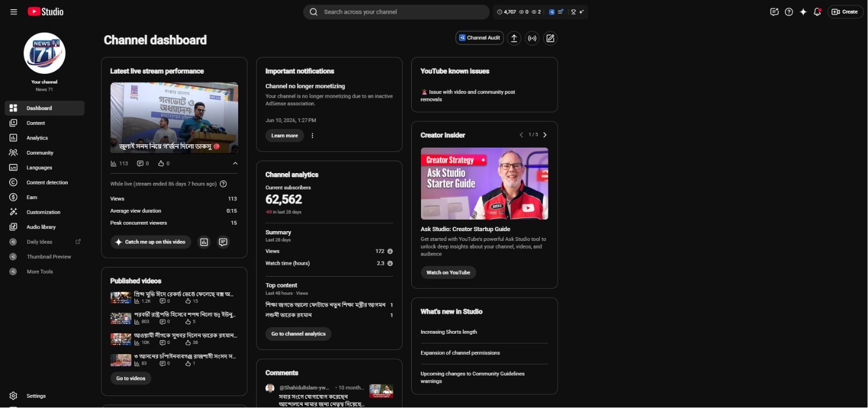Click Go to channel analytics button
This screenshot has width=868, height=408.
(x=298, y=334)
